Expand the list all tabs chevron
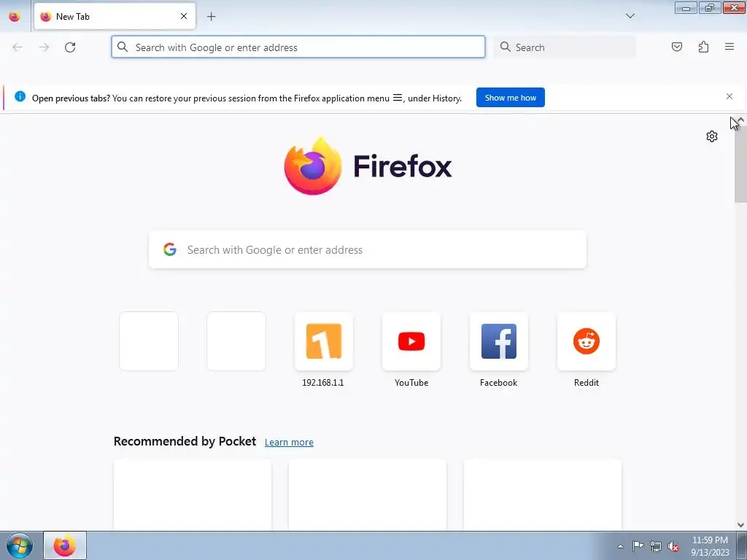Viewport: 747px width, 560px height. point(630,16)
